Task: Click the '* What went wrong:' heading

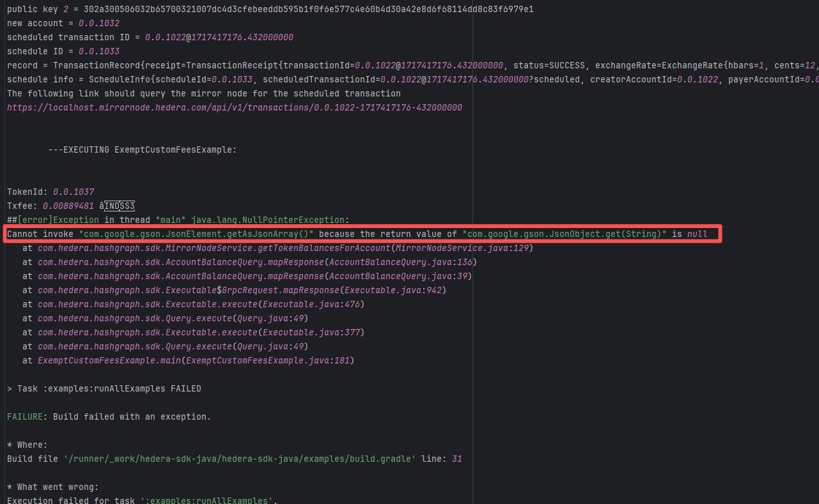Action: point(53,487)
